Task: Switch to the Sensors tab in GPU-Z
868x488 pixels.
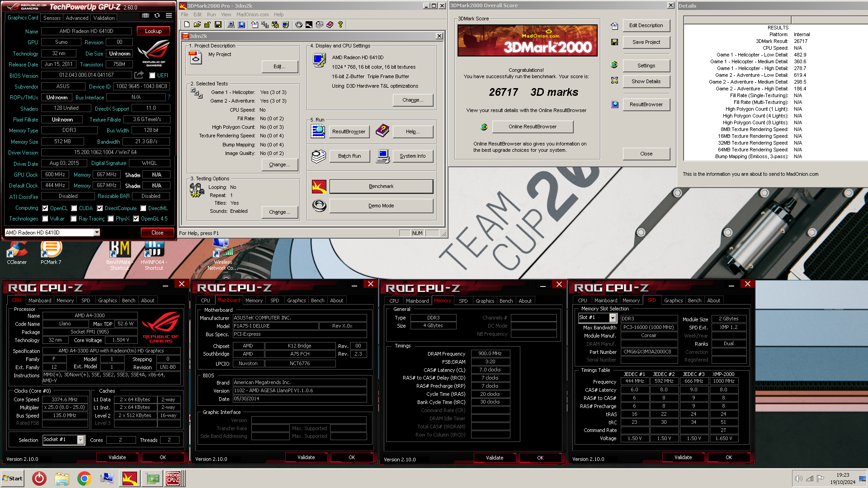Action: point(52,18)
